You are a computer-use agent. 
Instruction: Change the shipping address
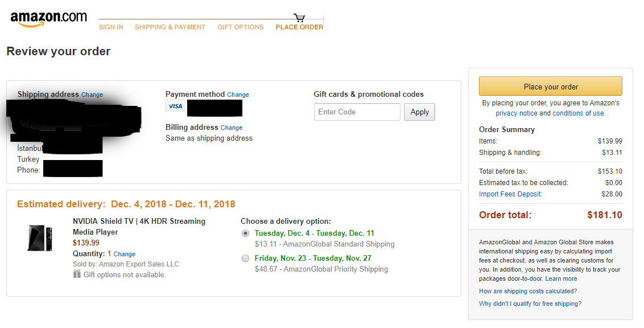(92, 95)
